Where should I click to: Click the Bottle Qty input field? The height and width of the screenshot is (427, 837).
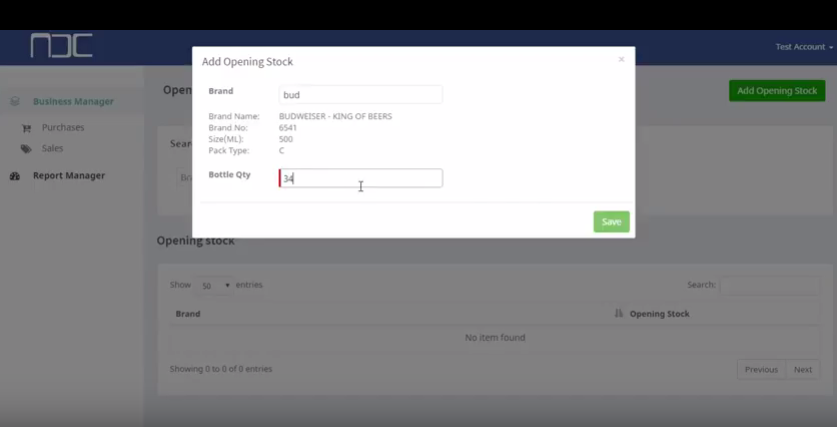click(x=360, y=178)
